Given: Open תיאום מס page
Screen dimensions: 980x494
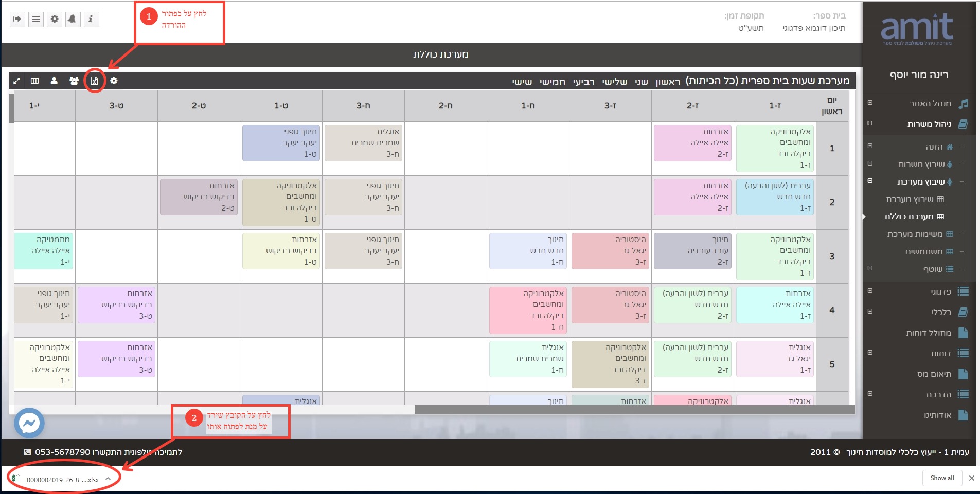Looking at the screenshot, I should [934, 374].
